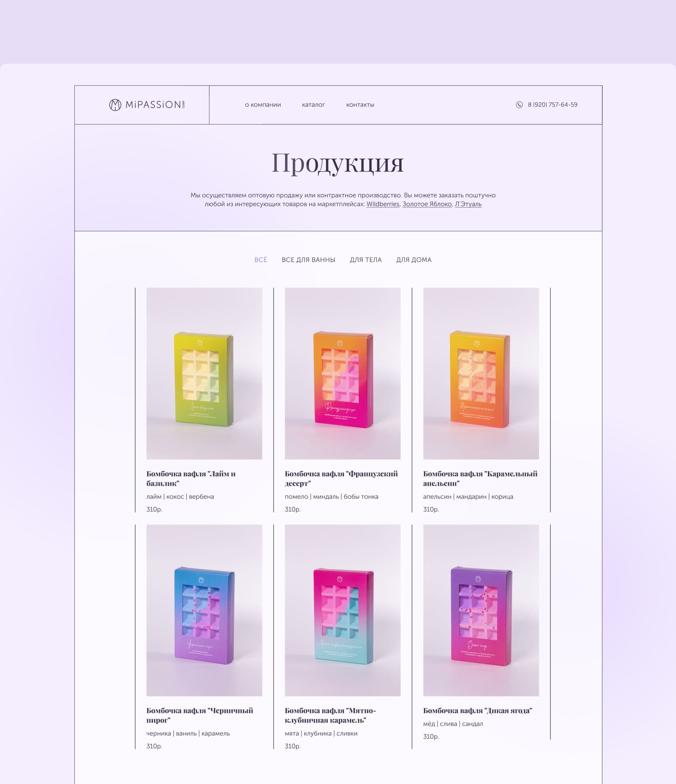676x784 pixels.
Task: Click the phone icon beside the number
Action: [x=519, y=105]
